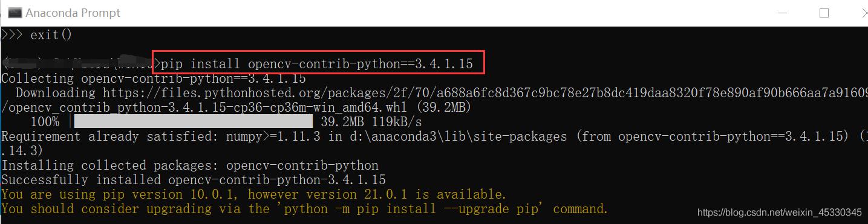This screenshot has height=224, width=868.
Task: Click the yellow pip version 10.0.1 warning
Action: [254, 194]
